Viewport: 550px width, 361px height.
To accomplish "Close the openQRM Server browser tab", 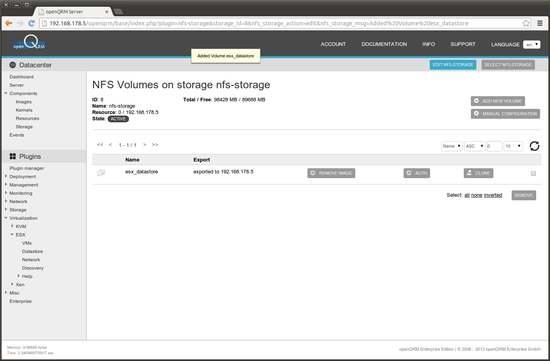I will coord(107,12).
